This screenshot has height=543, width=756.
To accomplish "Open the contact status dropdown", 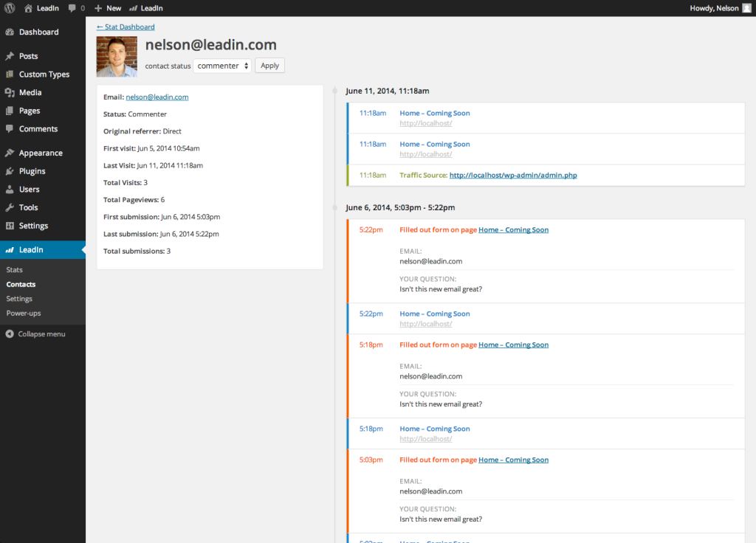I will tap(222, 66).
